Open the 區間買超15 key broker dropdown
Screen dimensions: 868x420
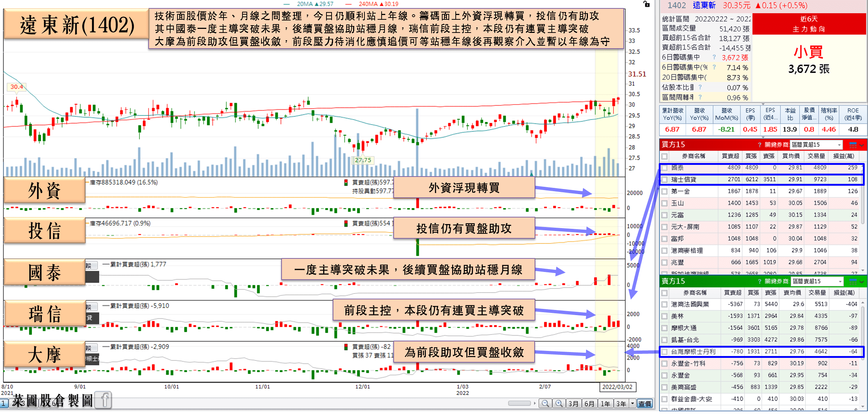click(x=816, y=145)
